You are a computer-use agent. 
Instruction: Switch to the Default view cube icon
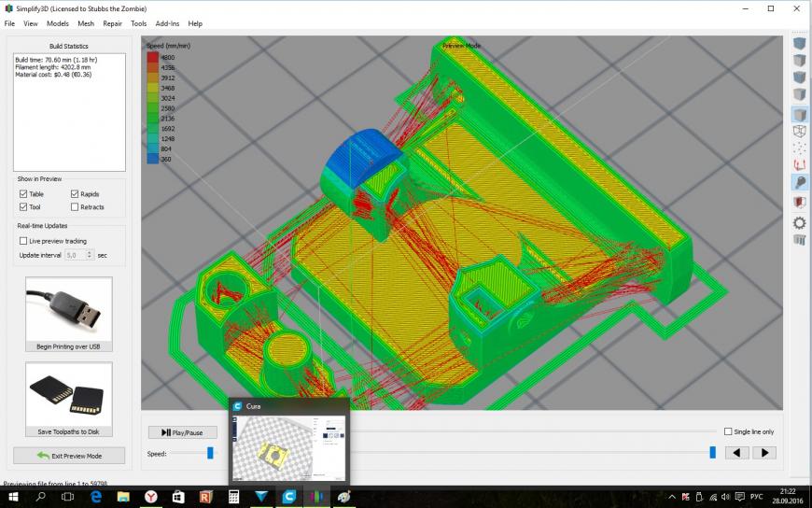(800, 44)
